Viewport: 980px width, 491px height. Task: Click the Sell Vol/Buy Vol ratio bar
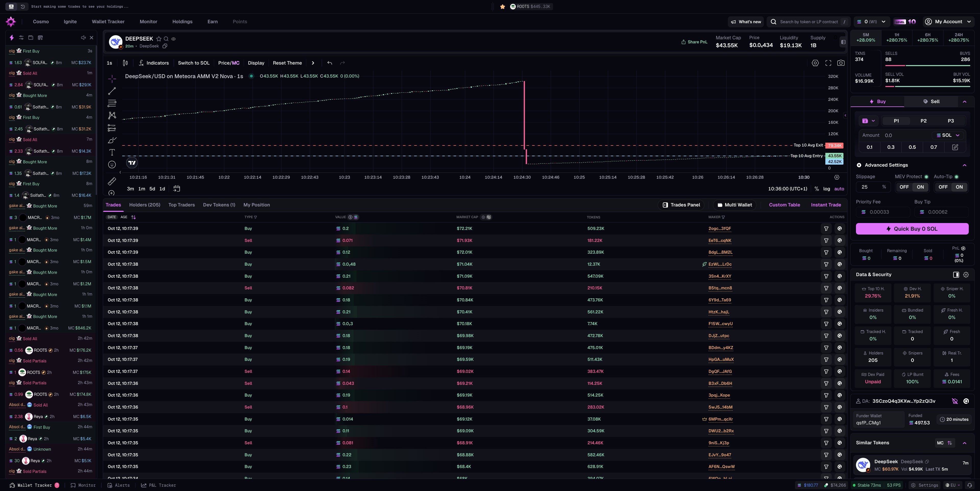tap(927, 87)
